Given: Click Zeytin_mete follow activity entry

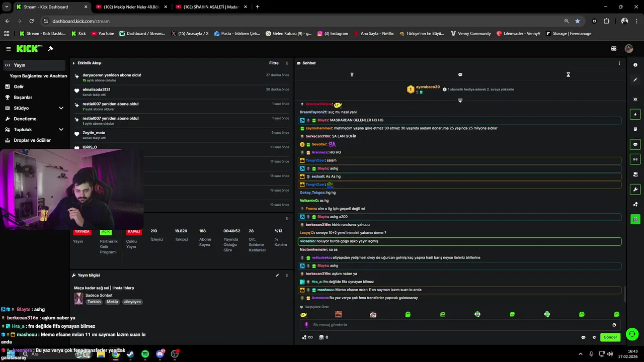Looking at the screenshot, I should tap(182, 135).
